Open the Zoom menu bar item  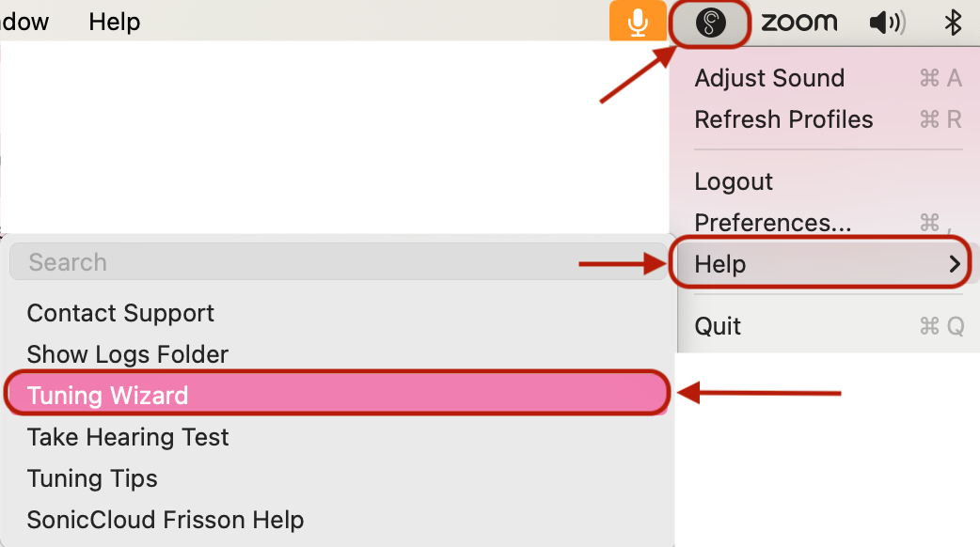[x=798, y=23]
